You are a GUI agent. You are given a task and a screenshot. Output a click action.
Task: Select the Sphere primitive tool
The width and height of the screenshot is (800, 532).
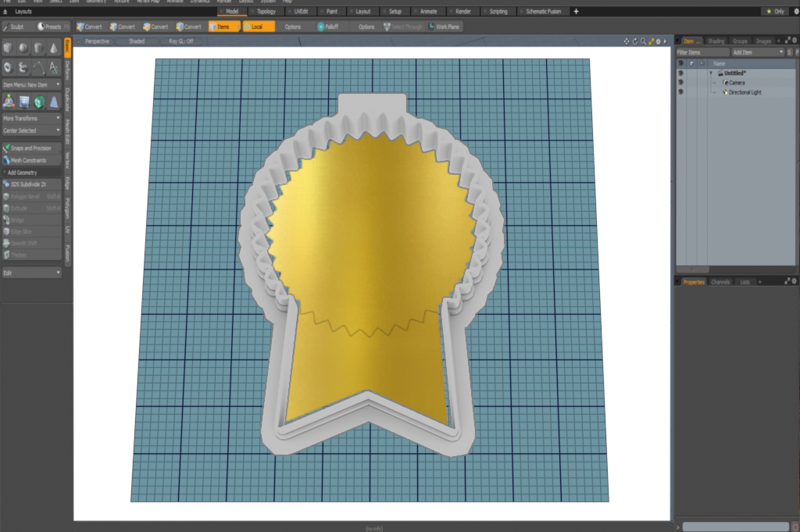(x=23, y=48)
